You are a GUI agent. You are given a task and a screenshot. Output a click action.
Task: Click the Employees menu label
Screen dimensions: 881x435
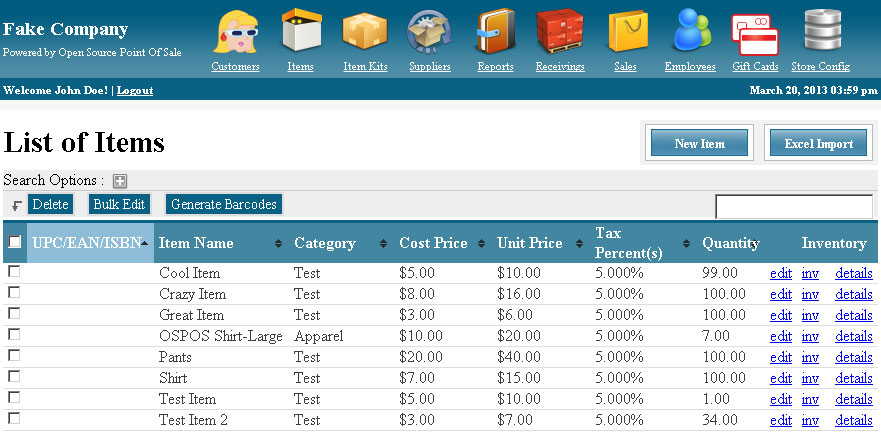pyautogui.click(x=690, y=67)
